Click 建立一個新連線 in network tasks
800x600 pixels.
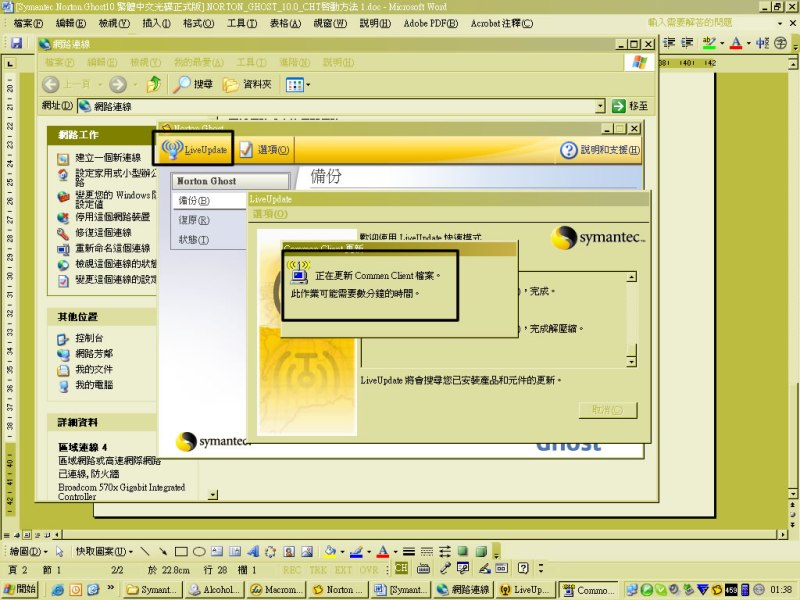tap(108, 158)
